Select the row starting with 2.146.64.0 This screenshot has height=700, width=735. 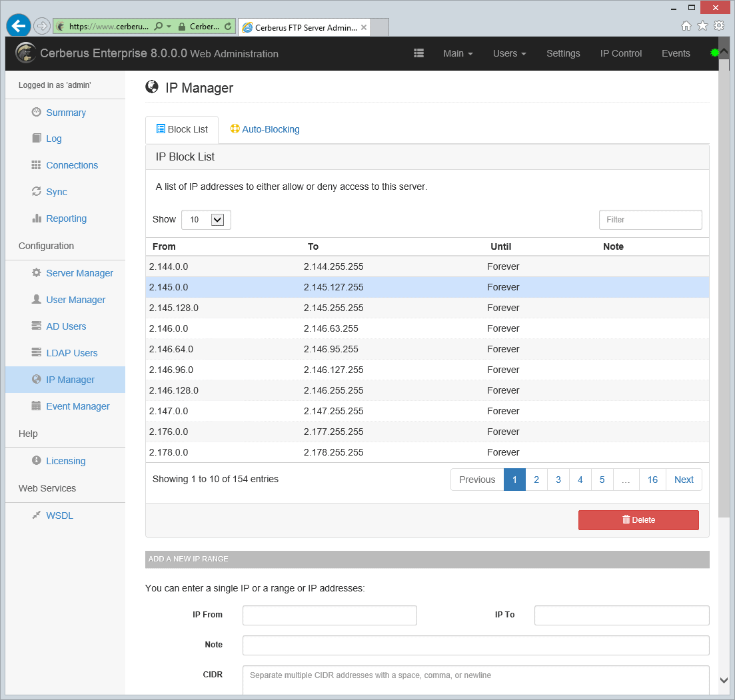click(x=427, y=349)
